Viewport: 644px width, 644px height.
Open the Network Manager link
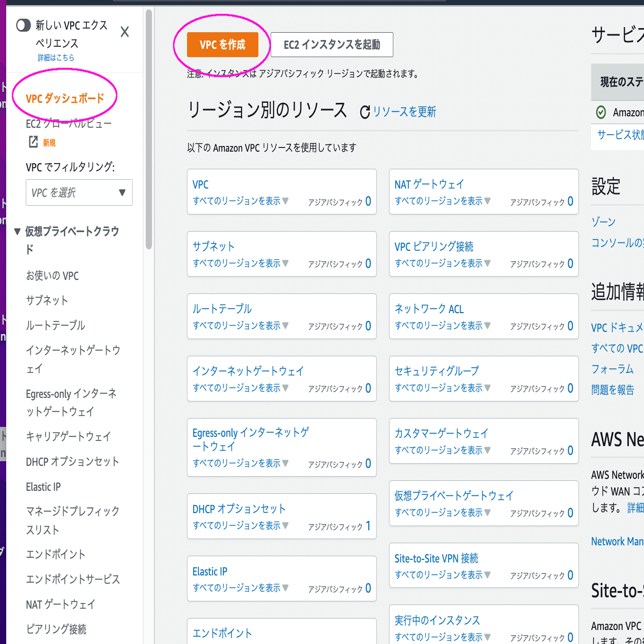pyautogui.click(x=618, y=542)
